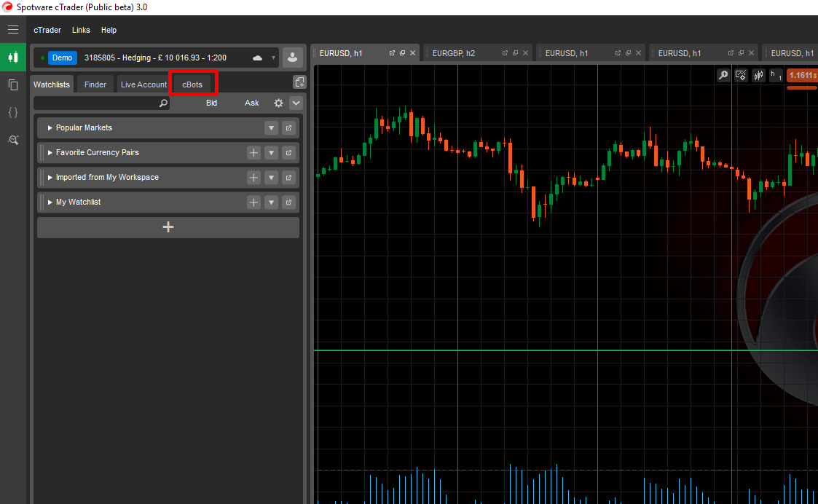
Task: Open the Analyze sidebar section
Action: pyautogui.click(x=13, y=140)
